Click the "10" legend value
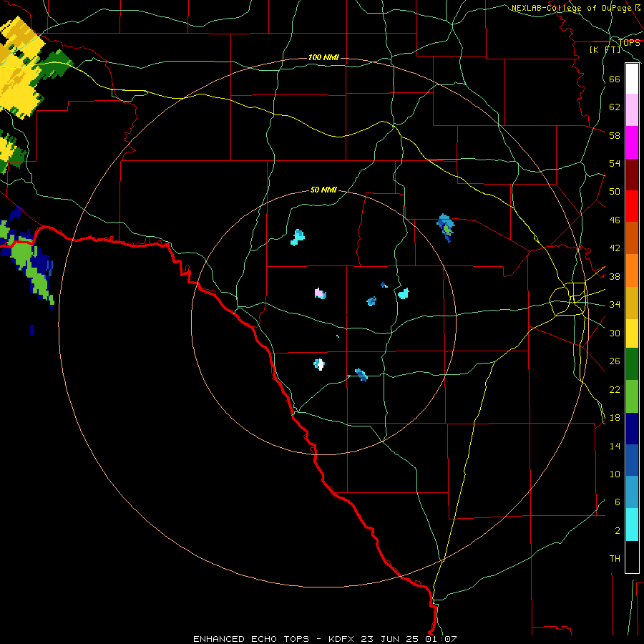Screen dimensions: 644x644 (x=615, y=474)
